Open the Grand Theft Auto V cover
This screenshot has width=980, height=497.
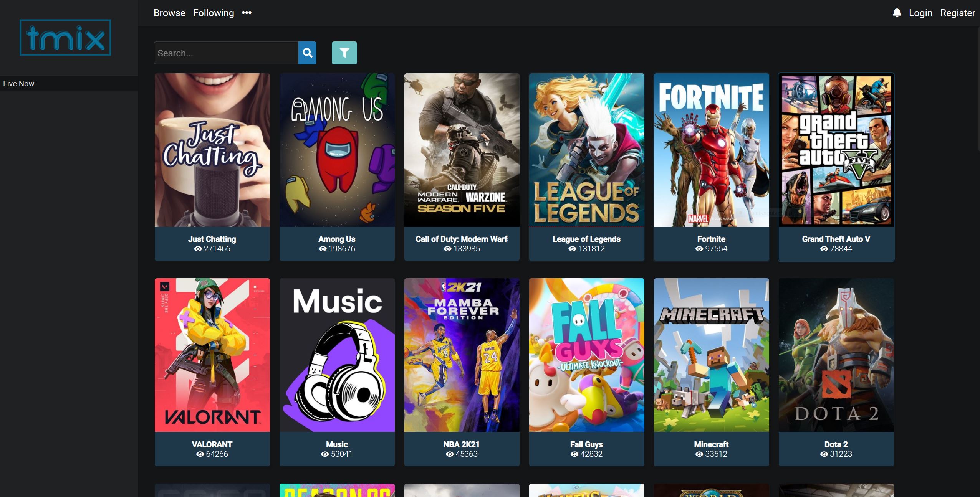[836, 150]
